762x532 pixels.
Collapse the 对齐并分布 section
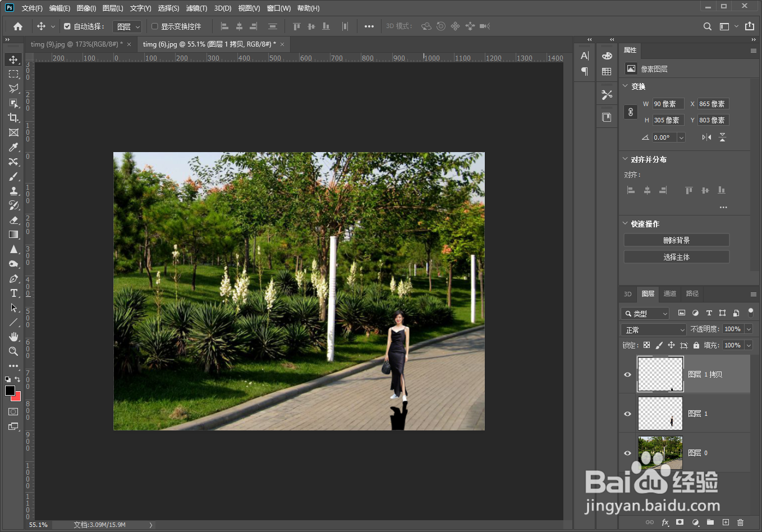click(x=625, y=159)
